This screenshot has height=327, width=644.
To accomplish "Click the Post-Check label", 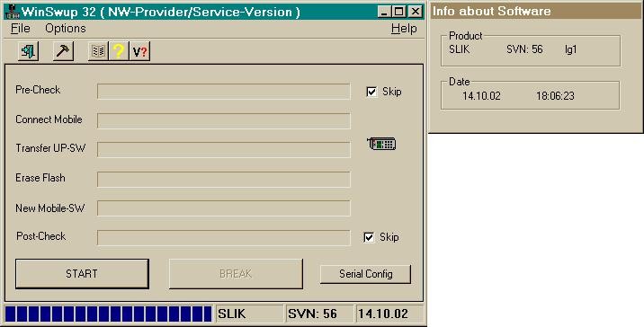I will click(x=41, y=236).
